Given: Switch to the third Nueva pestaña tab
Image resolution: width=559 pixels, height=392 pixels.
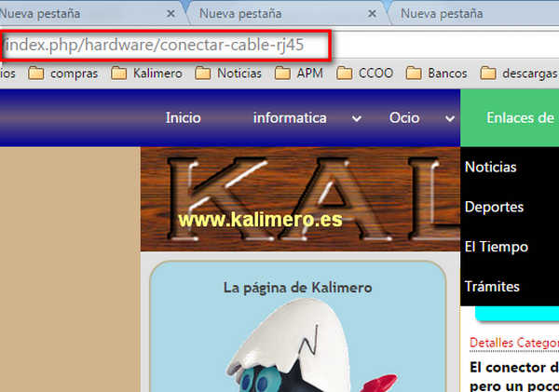Looking at the screenshot, I should [x=474, y=14].
